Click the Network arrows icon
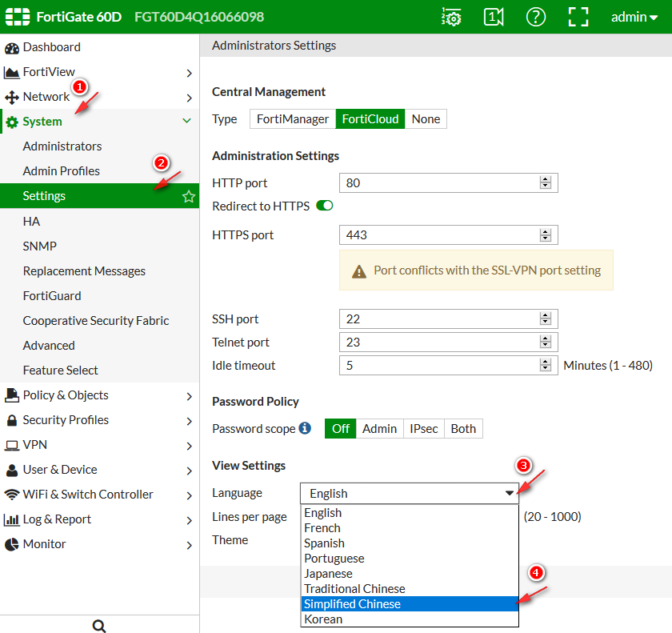This screenshot has height=633, width=672. pyautogui.click(x=11, y=98)
